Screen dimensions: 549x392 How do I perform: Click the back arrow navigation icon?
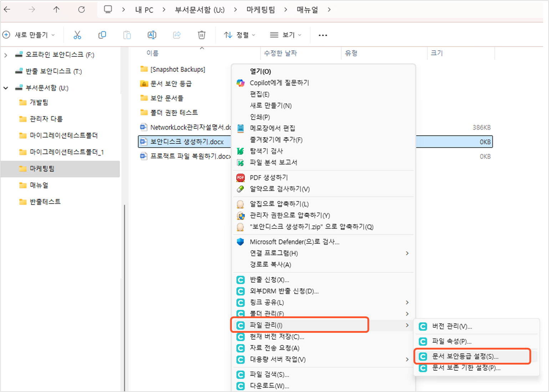[x=7, y=10]
